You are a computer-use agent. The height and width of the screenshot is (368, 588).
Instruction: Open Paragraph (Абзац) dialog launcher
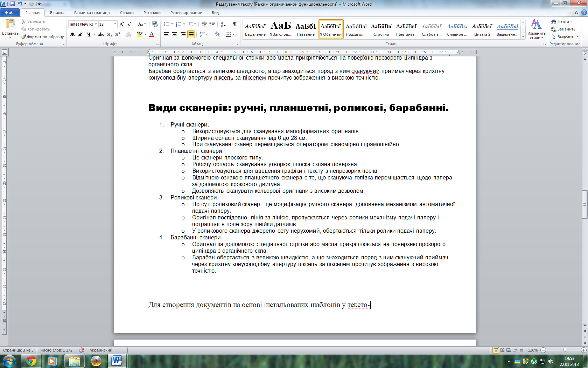point(237,44)
